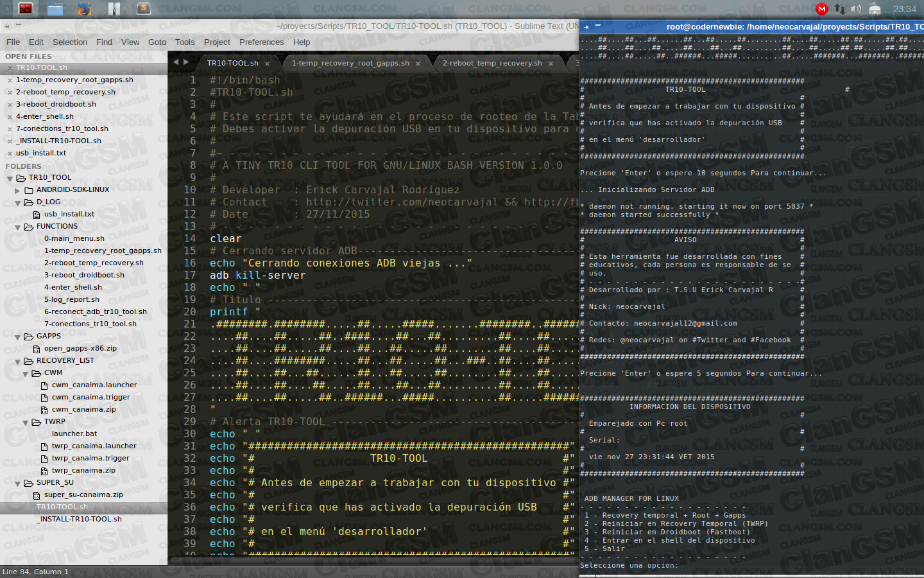Click the terminal window pin icon
Viewport: 924px width, 578px height.
point(586,27)
